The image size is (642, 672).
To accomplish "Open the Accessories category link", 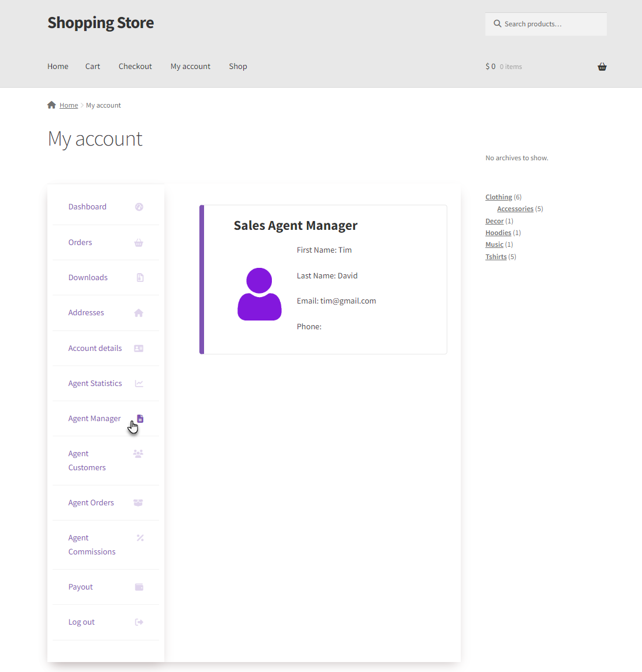I will pyautogui.click(x=515, y=209).
